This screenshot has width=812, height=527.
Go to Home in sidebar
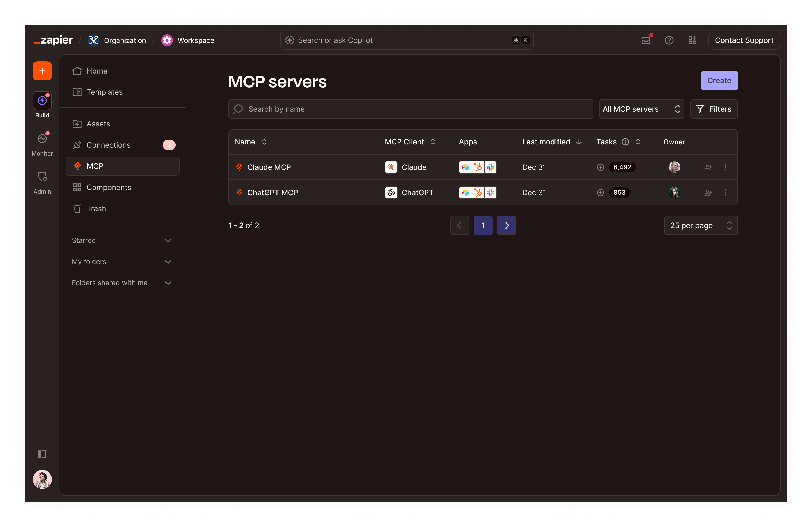(x=122, y=71)
